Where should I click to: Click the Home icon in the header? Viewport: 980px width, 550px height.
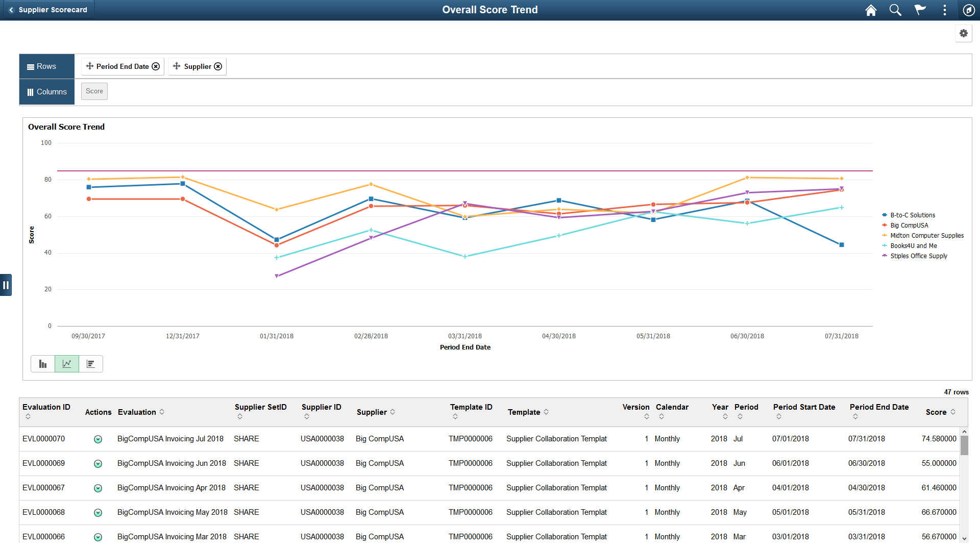click(x=871, y=10)
